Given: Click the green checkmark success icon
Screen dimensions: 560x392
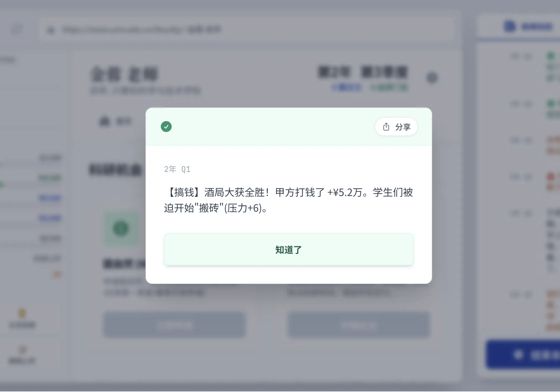Looking at the screenshot, I should 166,127.
